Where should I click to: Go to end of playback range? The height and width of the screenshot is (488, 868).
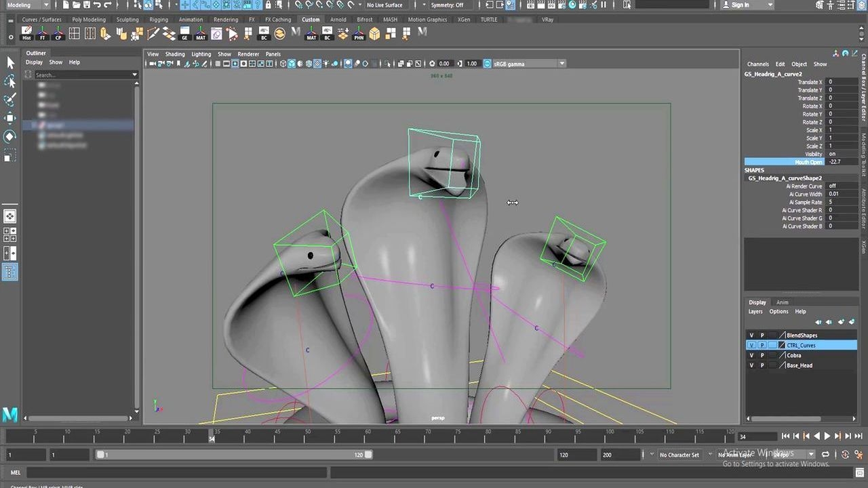click(x=858, y=436)
